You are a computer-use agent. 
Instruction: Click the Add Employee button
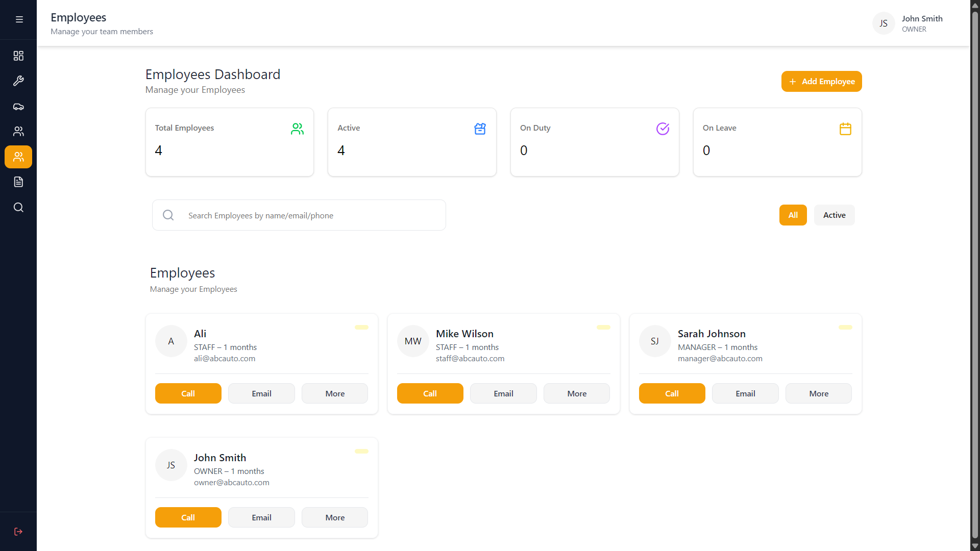click(821, 81)
